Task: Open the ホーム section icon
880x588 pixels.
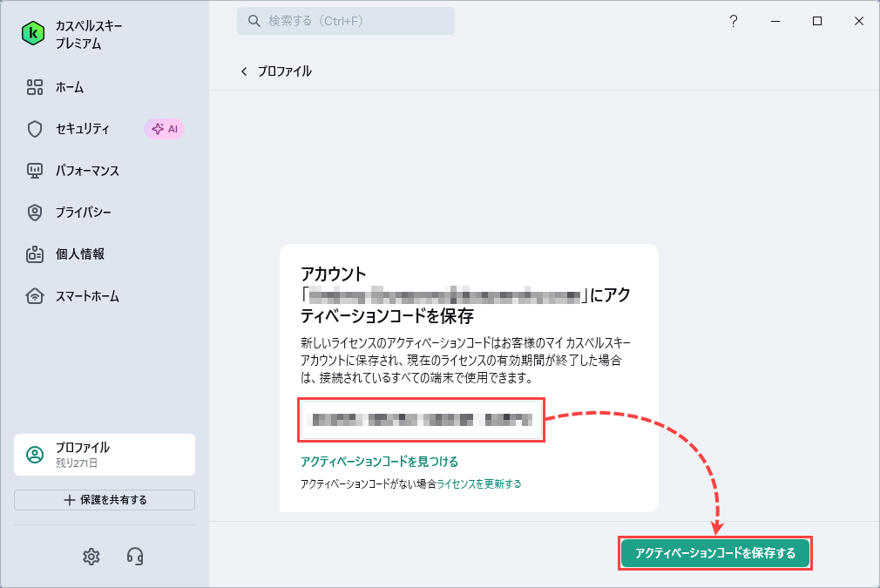Action: [35, 87]
